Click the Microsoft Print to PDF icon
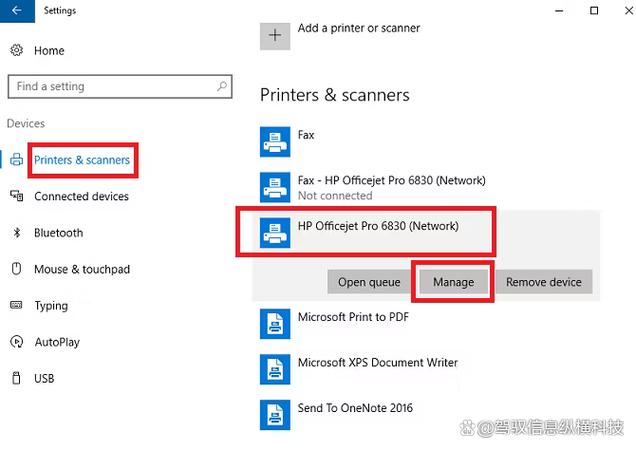This screenshot has width=636, height=450. 275,324
